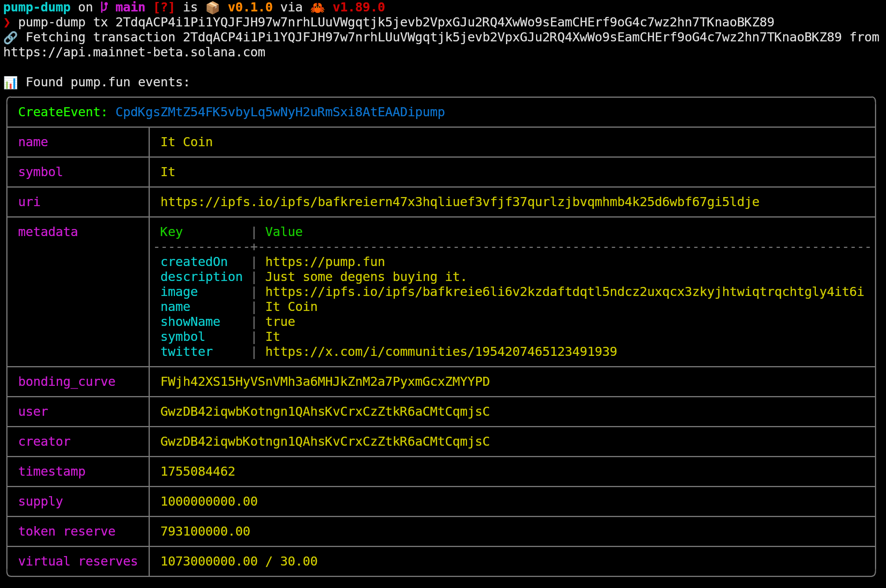Screen dimensions: 886x588
Task: Click the bonding_curve address value
Action: [325, 381]
